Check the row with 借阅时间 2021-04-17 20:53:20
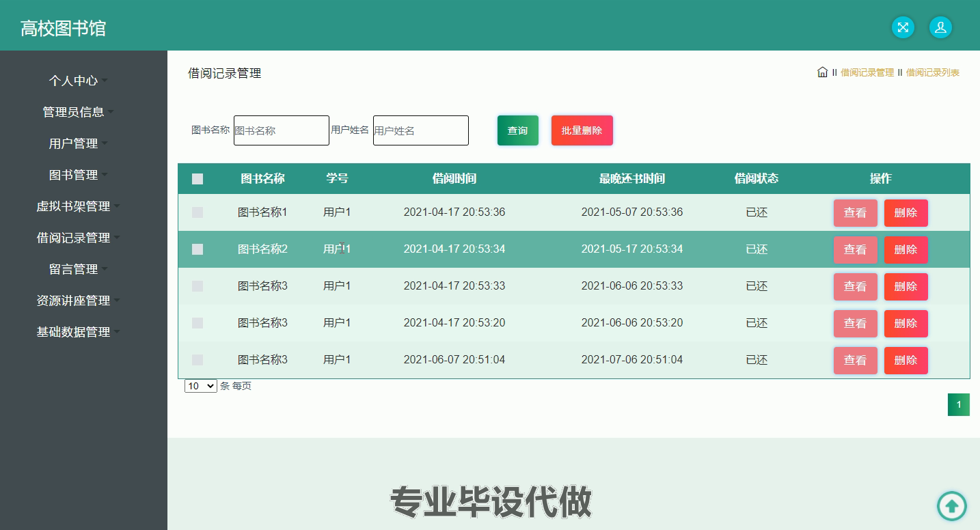Screen dimensions: 980x530 tap(198, 323)
